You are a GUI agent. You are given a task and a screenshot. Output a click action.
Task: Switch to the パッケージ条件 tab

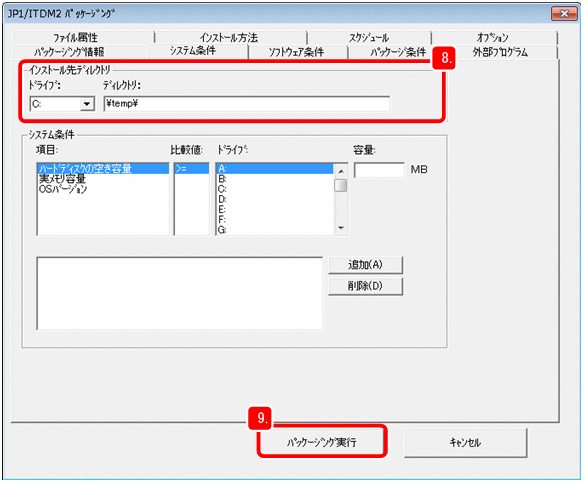pyautogui.click(x=398, y=52)
